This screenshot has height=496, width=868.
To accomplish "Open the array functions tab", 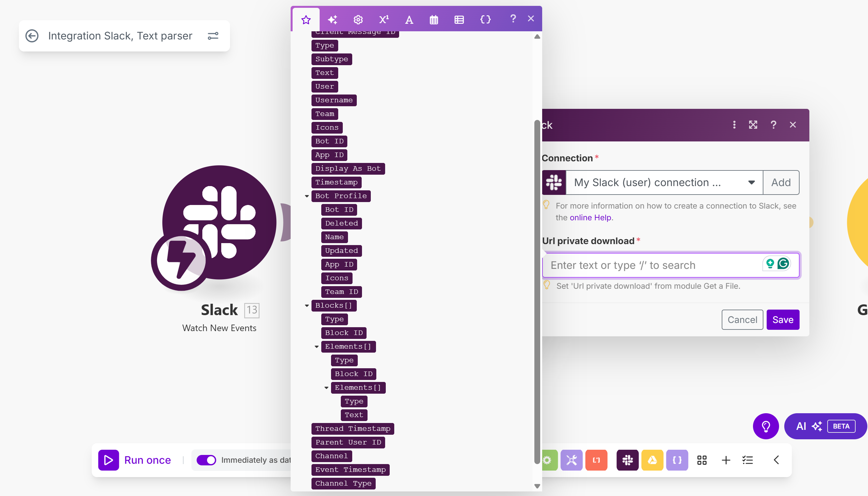I will (459, 20).
